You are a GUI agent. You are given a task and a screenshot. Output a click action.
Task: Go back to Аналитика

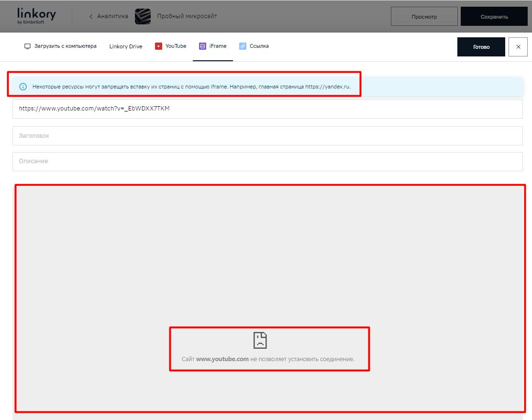(109, 16)
